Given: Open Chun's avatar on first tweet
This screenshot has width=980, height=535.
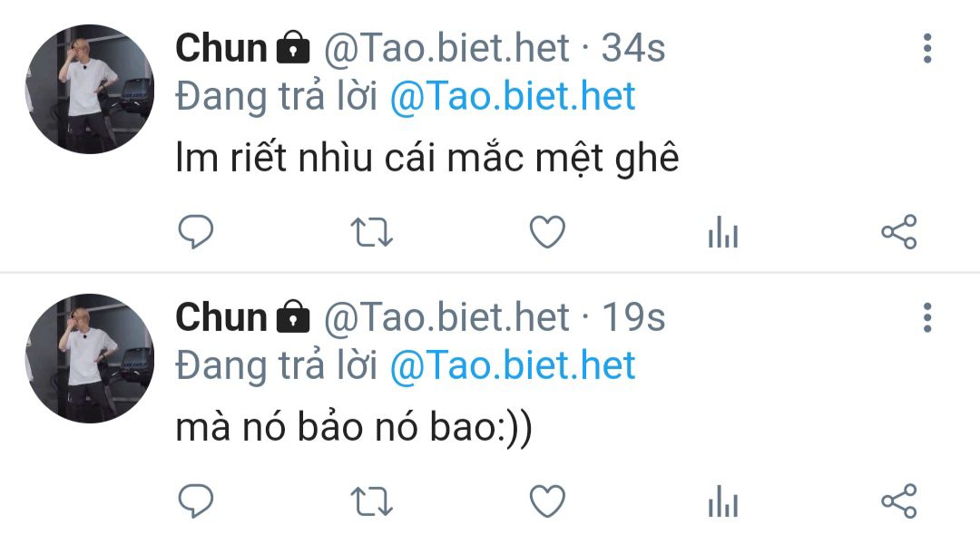Looking at the screenshot, I should click(89, 89).
